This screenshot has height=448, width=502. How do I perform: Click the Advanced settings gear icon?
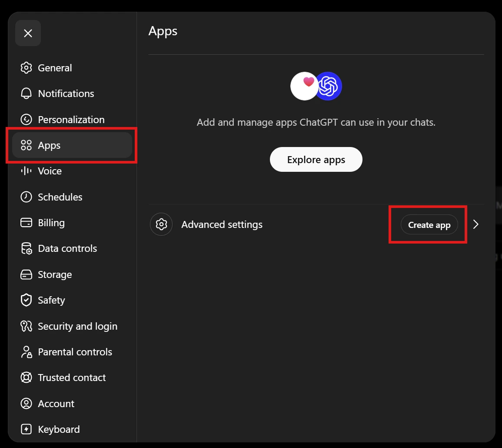point(161,224)
